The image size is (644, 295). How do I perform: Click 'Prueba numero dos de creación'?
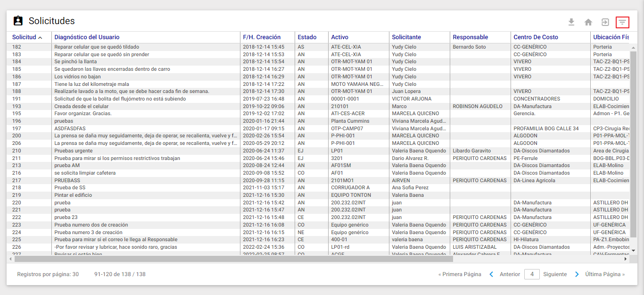tap(92, 225)
